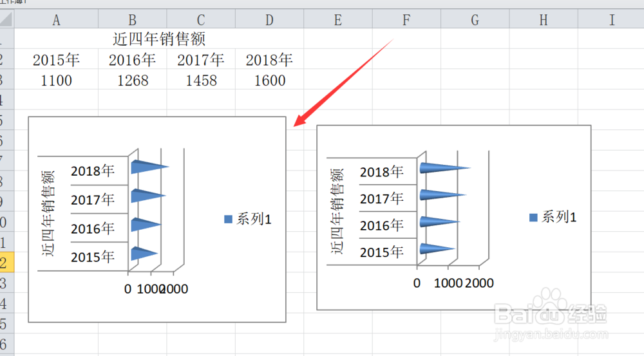The image size is (644, 356).
Task: Select column G header
Action: pos(475,19)
